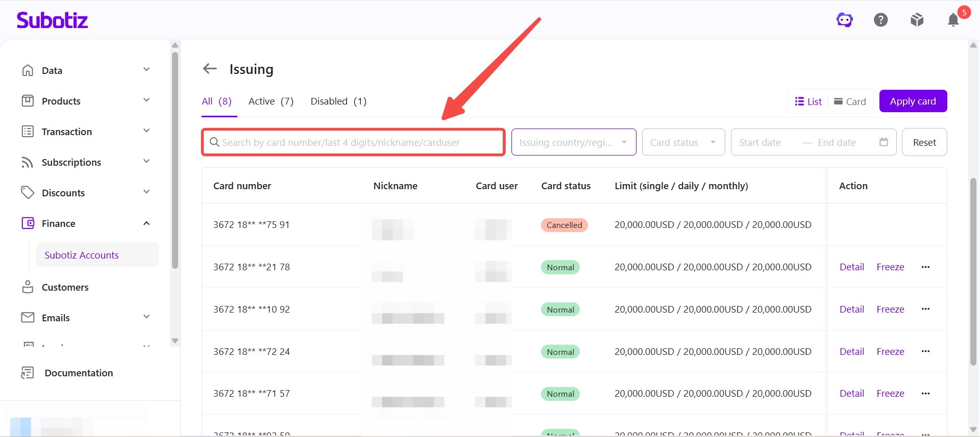The width and height of the screenshot is (980, 437).
Task: Open more options for card ending 72 24
Action: (x=925, y=351)
